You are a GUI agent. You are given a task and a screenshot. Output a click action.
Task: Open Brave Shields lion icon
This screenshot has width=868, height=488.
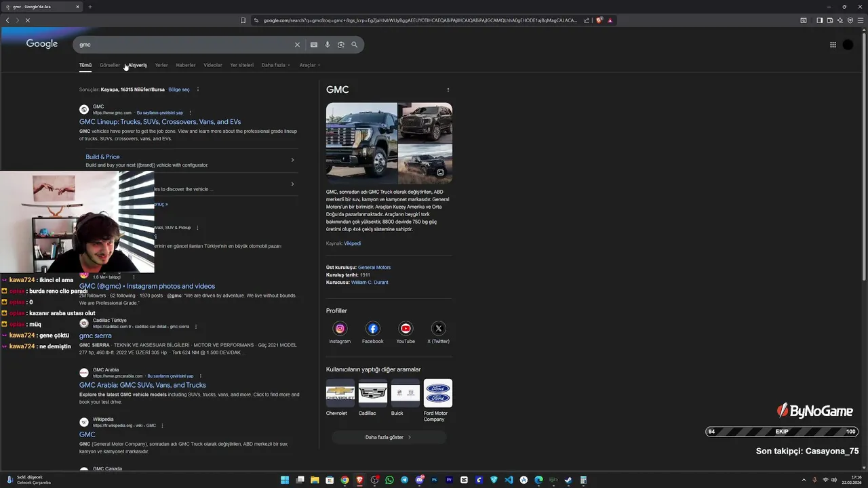(x=599, y=20)
